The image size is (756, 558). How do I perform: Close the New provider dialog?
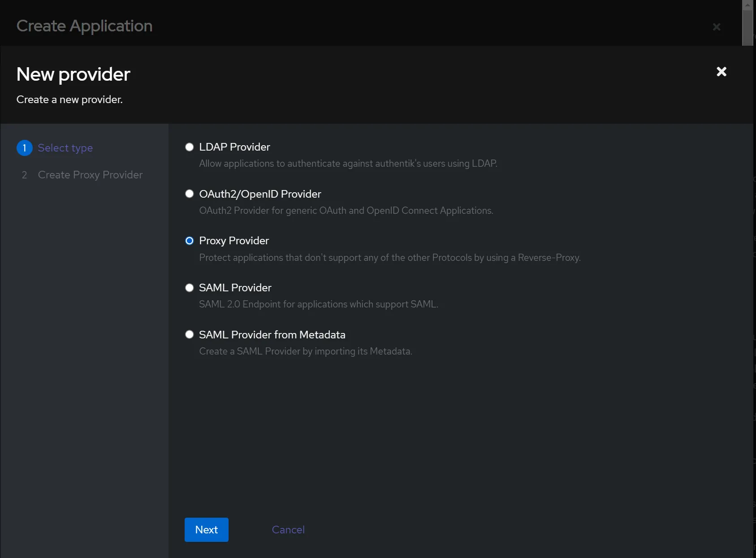(721, 72)
